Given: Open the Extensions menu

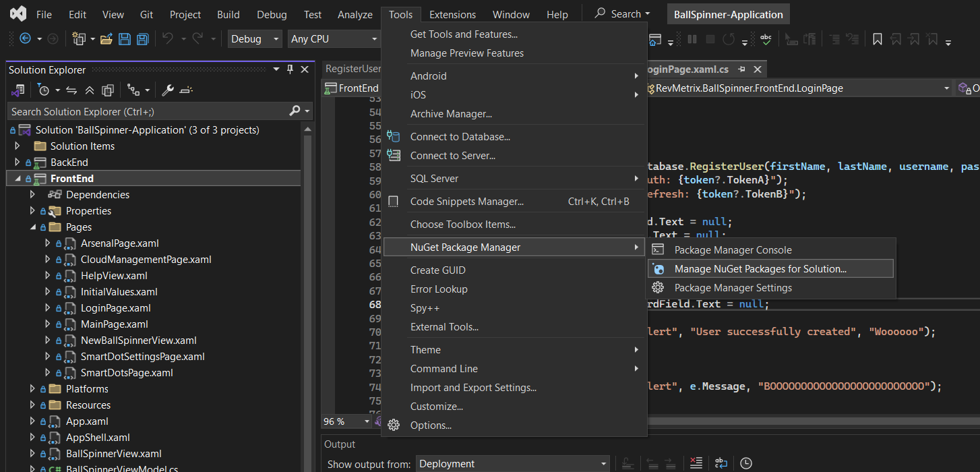Looking at the screenshot, I should (x=452, y=14).
